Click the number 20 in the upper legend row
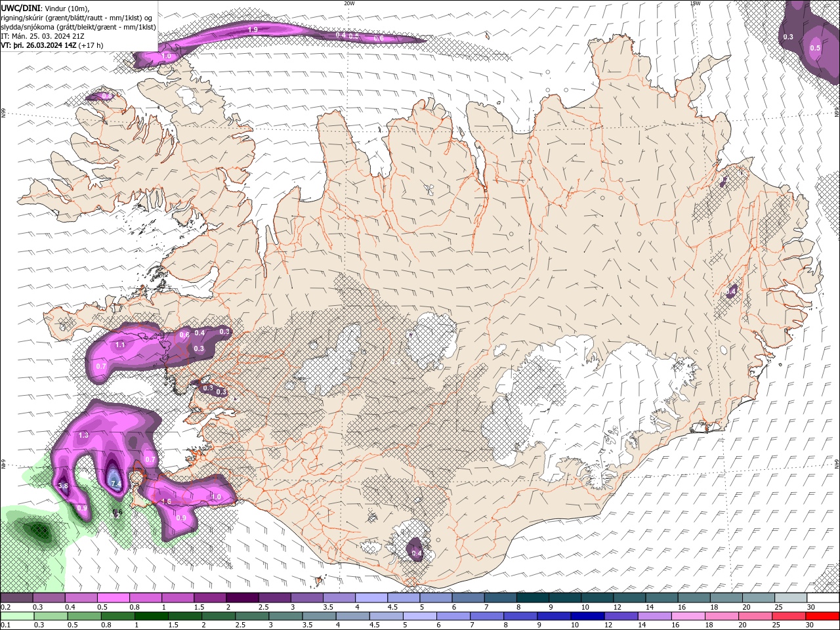This screenshot has height=630, width=840. (x=746, y=607)
